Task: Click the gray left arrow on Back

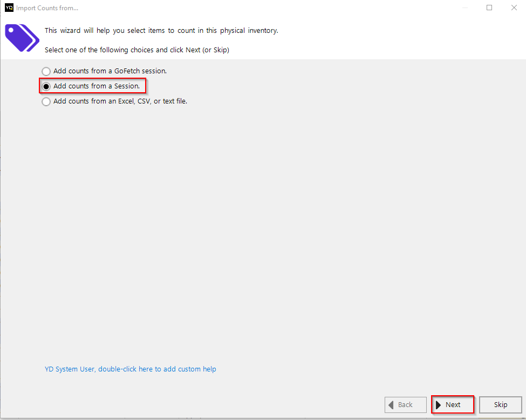Action: click(x=391, y=405)
